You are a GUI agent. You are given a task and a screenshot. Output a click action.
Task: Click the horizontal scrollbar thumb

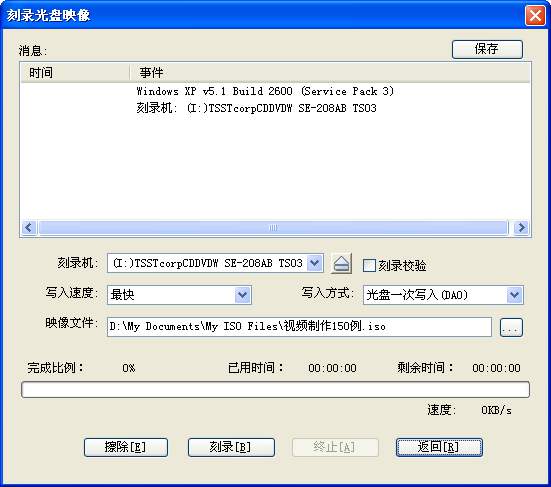tap(273, 227)
